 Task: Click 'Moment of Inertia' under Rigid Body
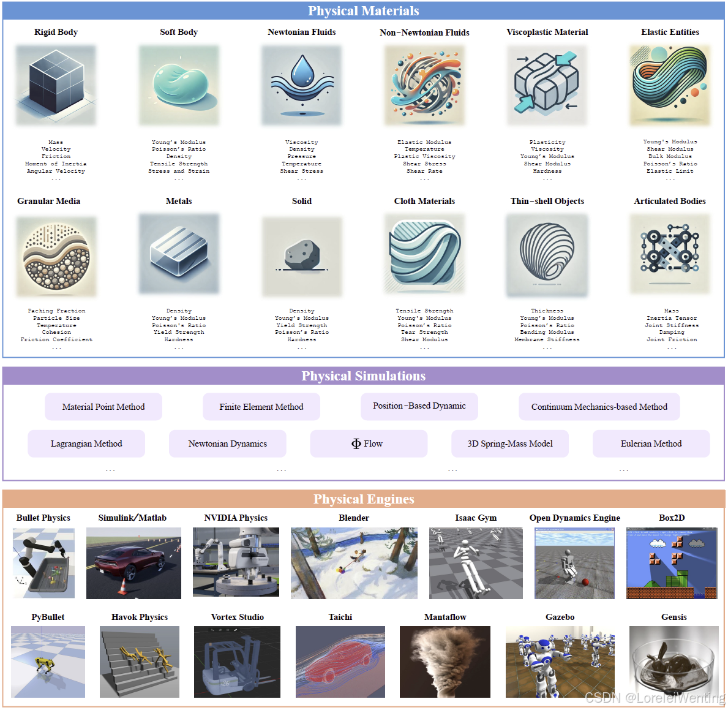[x=56, y=164]
